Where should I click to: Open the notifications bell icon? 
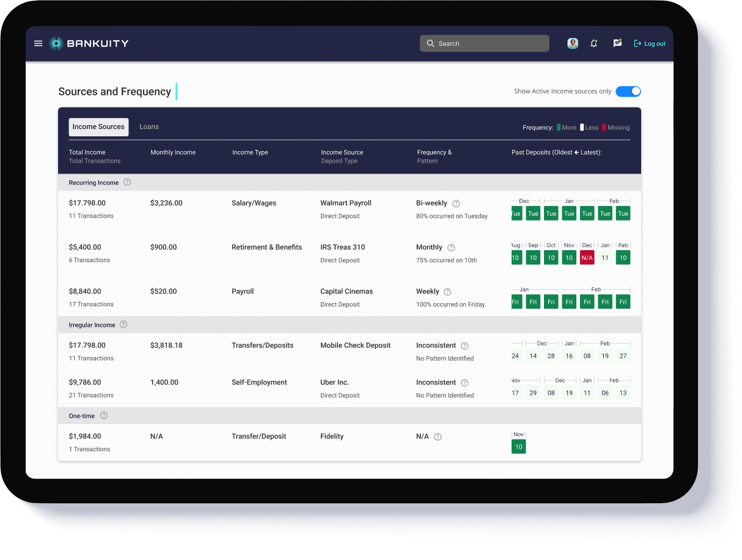pos(593,43)
